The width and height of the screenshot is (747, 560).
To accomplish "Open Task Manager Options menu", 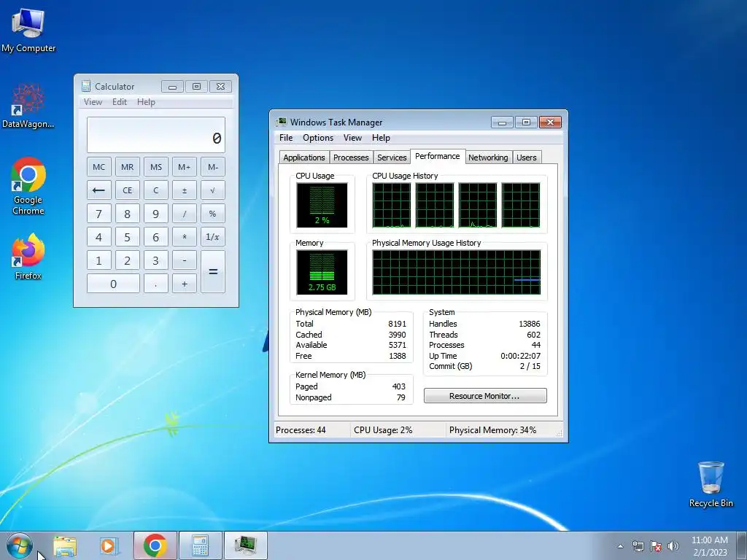I will click(318, 138).
